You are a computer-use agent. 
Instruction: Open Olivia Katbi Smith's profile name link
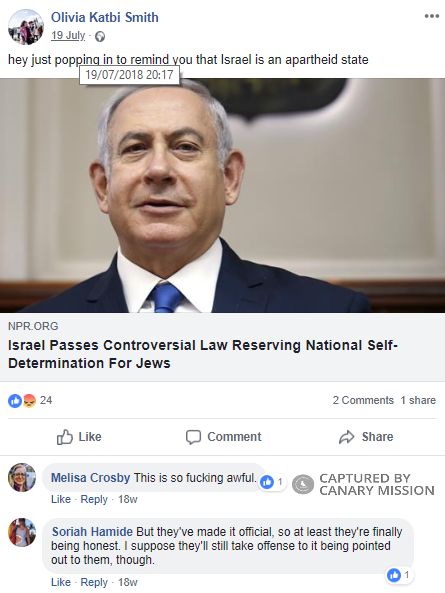pos(105,17)
